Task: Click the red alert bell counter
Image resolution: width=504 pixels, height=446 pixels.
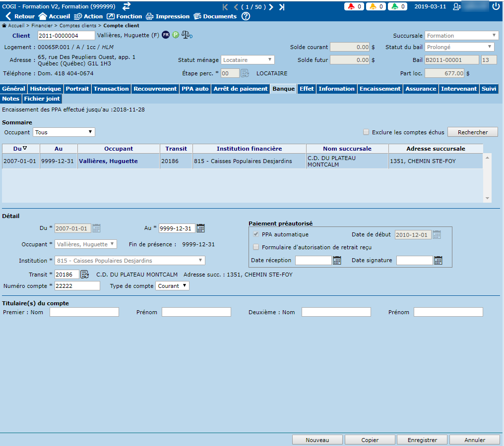Action: point(354,7)
